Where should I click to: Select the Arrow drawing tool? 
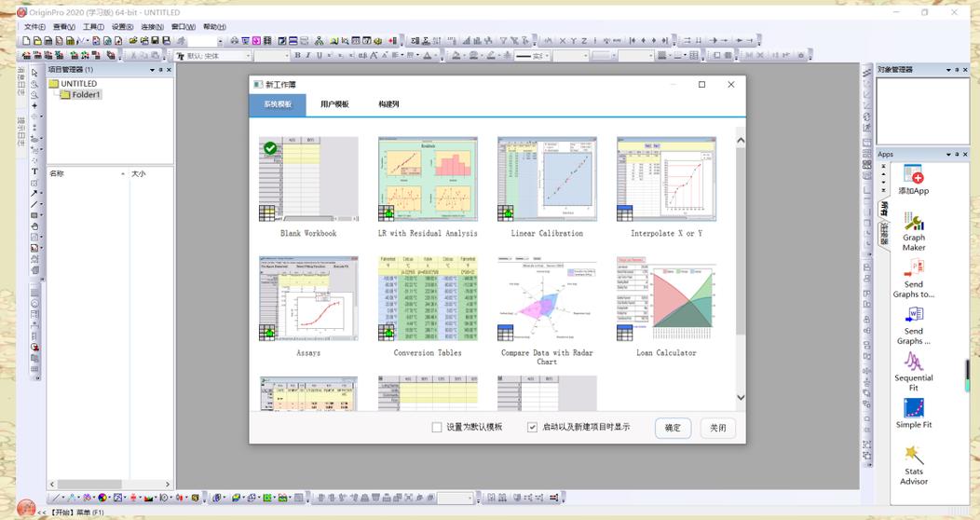click(x=35, y=193)
